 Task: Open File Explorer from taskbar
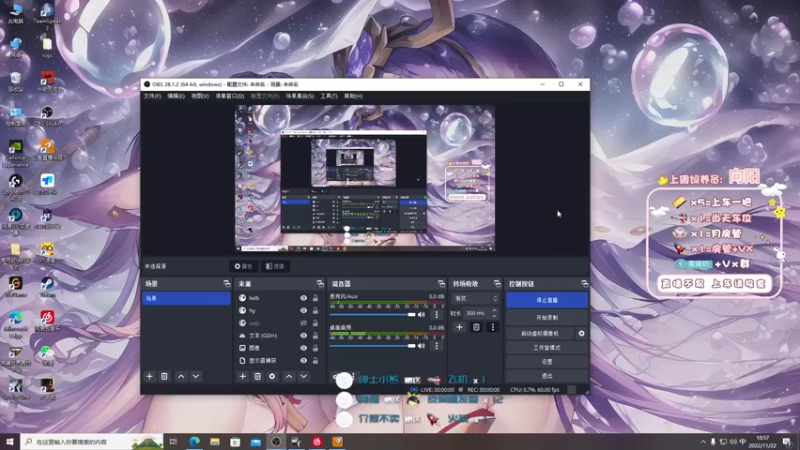click(x=215, y=442)
